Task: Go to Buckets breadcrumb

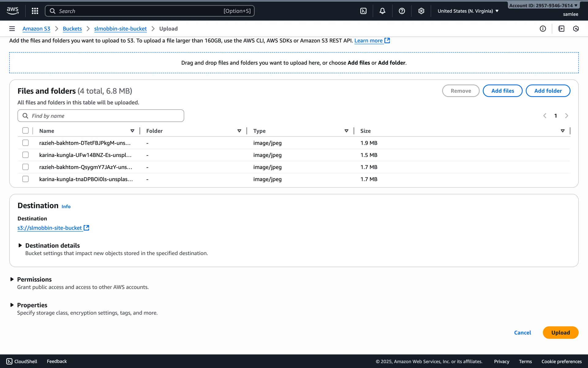Action: pos(72,29)
